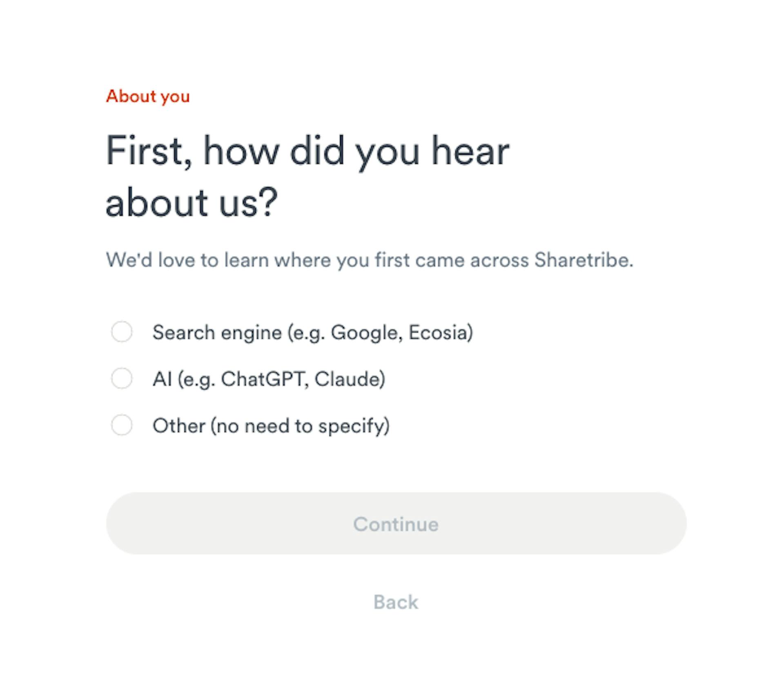
Task: Click the AI option label text
Action: click(x=269, y=379)
